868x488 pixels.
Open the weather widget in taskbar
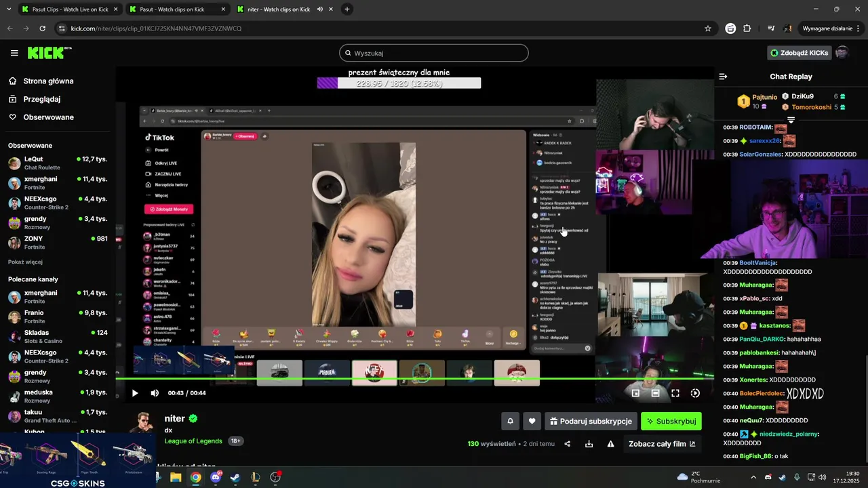pyautogui.click(x=698, y=477)
